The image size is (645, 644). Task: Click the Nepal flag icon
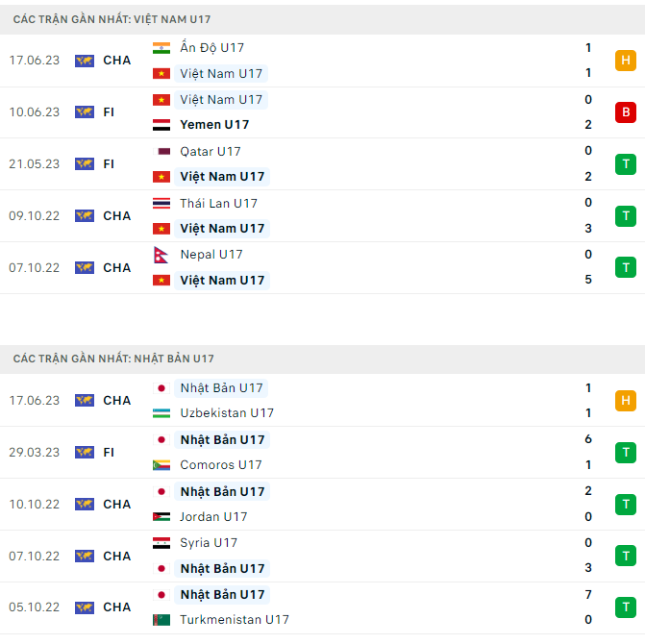pyautogui.click(x=161, y=255)
